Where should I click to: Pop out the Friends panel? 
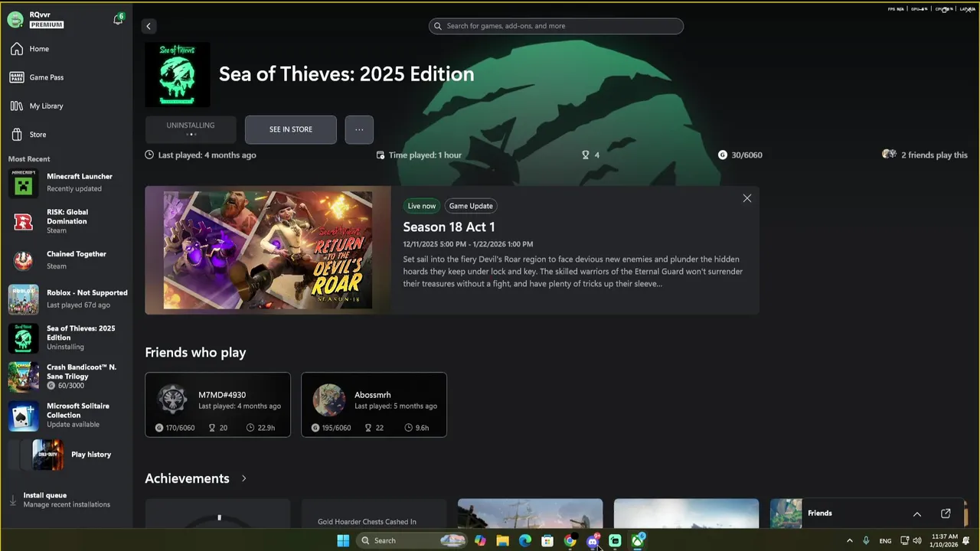coord(946,514)
